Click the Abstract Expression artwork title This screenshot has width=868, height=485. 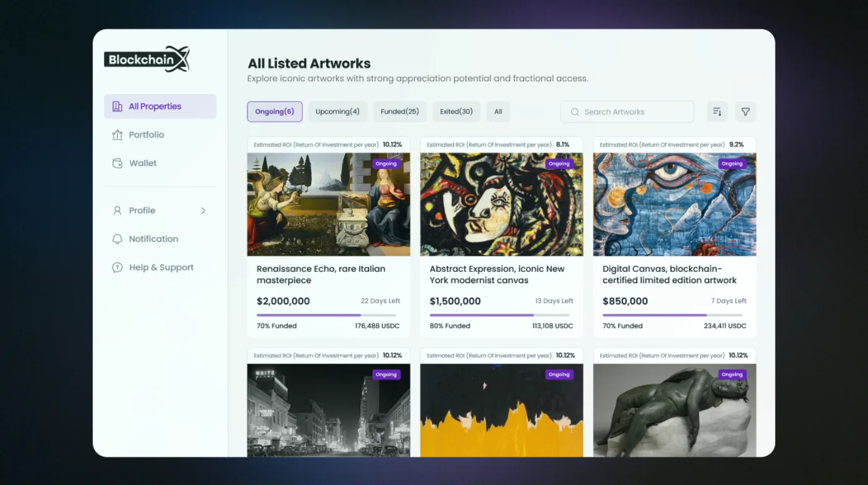tap(497, 274)
